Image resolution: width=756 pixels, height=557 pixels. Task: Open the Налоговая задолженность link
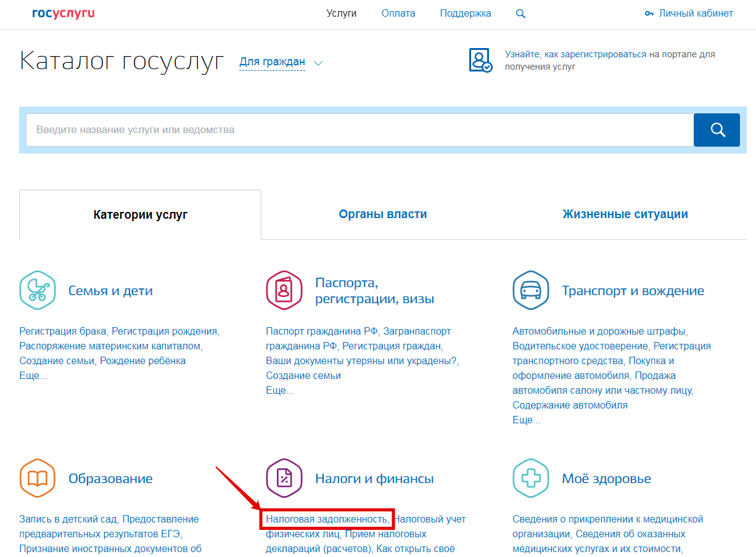(327, 519)
